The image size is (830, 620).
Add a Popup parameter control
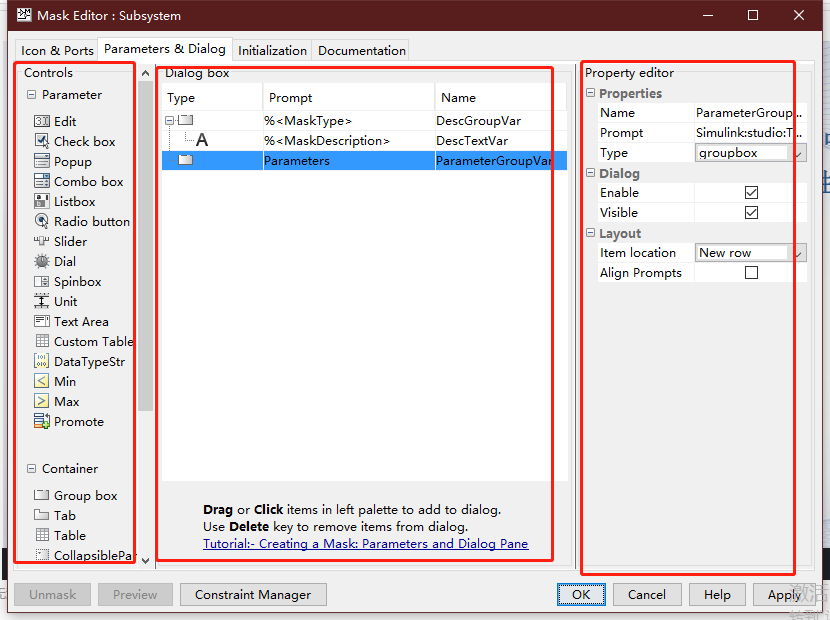[x=63, y=161]
